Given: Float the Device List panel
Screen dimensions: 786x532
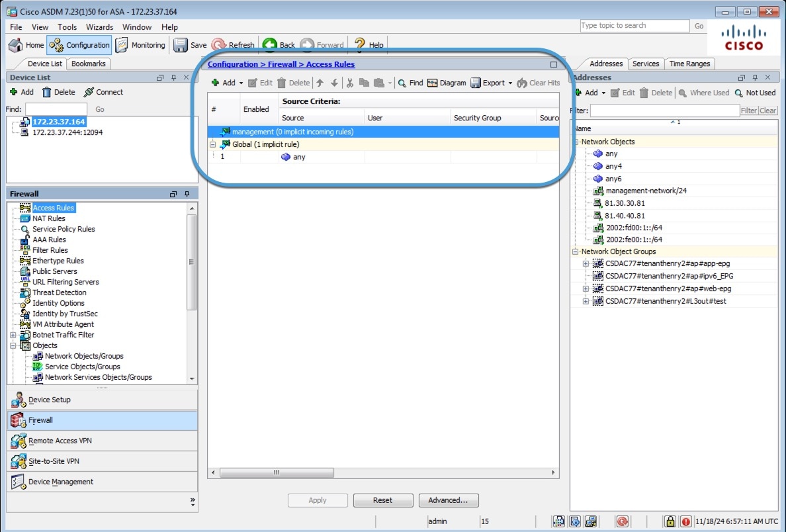Looking at the screenshot, I should point(160,77).
